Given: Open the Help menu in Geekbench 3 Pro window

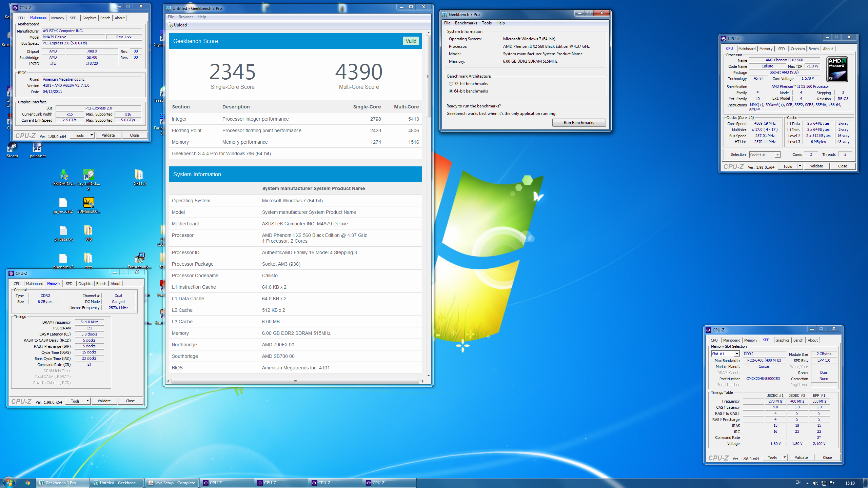Looking at the screenshot, I should (500, 23).
